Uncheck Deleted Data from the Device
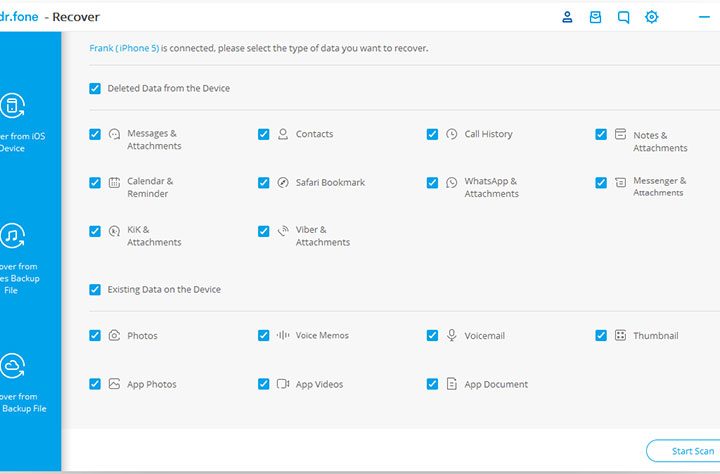 (95, 88)
